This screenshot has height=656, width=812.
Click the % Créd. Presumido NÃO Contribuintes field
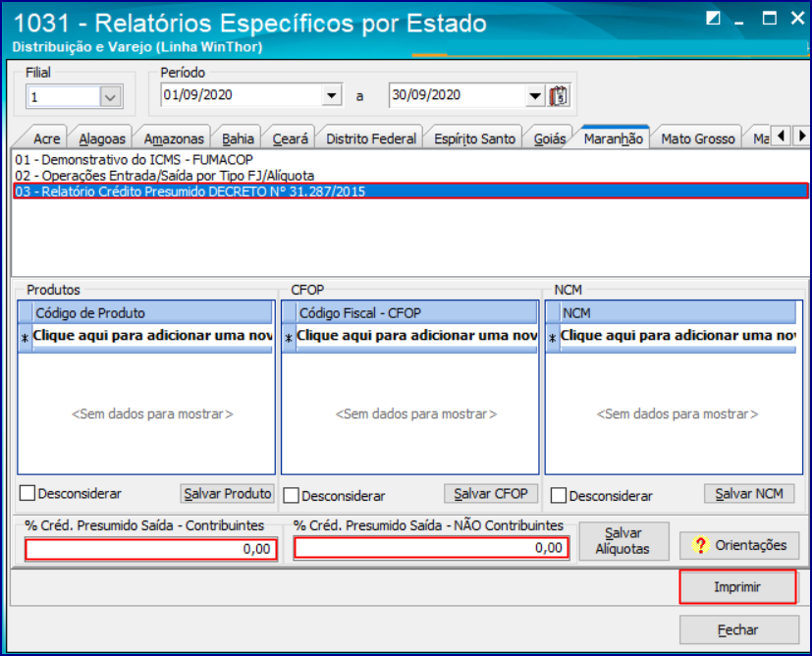431,548
